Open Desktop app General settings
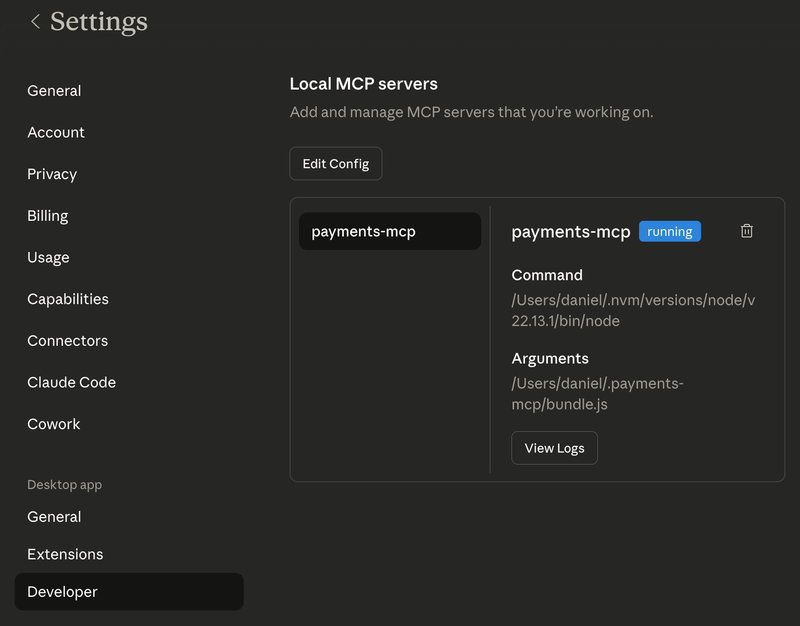Image resolution: width=800 pixels, height=626 pixels. pos(54,517)
